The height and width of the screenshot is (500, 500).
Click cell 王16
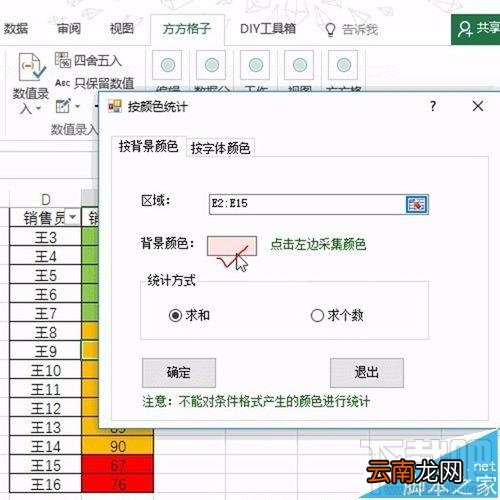click(x=46, y=484)
